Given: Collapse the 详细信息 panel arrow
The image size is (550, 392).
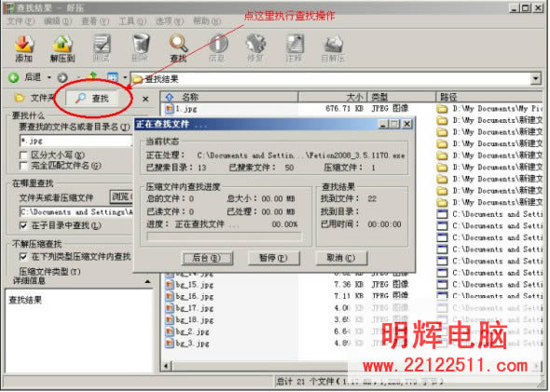Looking at the screenshot, I should [x=147, y=281].
